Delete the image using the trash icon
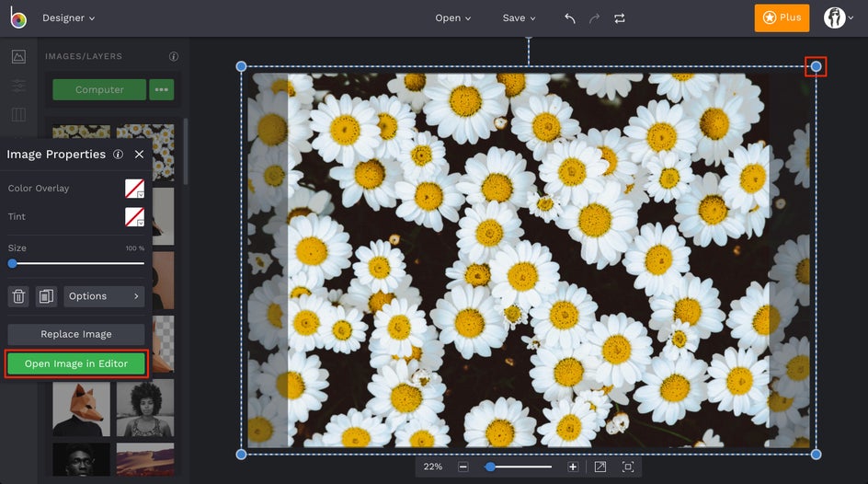The image size is (868, 484). pos(18,296)
